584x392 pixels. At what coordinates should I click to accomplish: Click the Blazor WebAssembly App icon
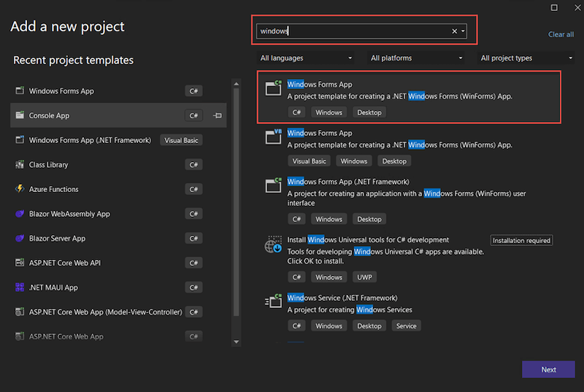[x=20, y=213]
